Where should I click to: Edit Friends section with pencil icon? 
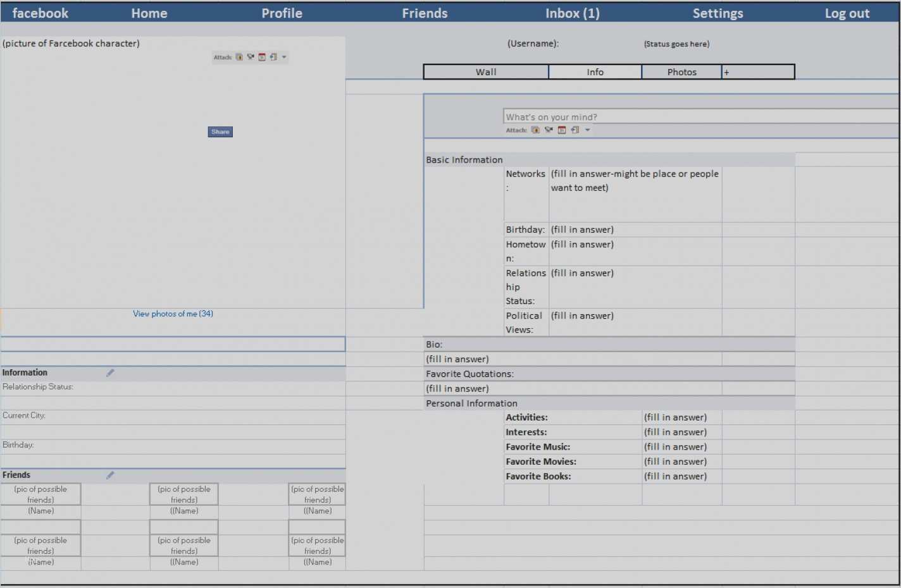click(x=110, y=475)
